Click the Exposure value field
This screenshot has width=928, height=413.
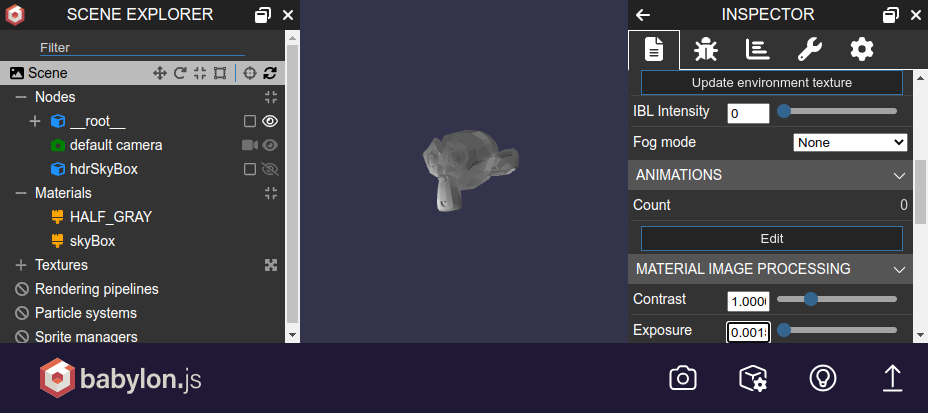[x=748, y=333]
